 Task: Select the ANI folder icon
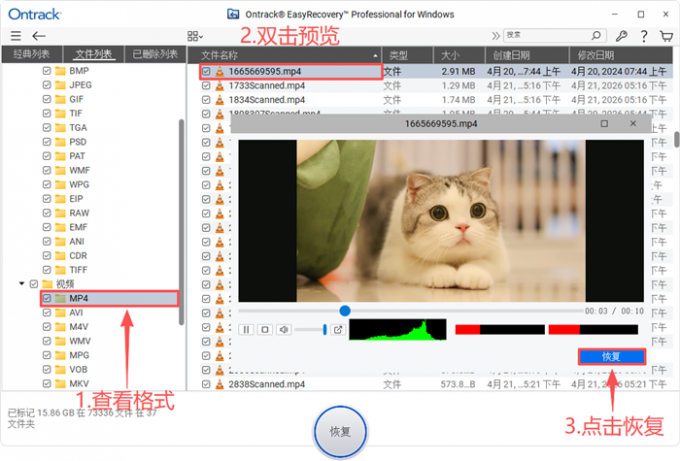pyautogui.click(x=60, y=242)
